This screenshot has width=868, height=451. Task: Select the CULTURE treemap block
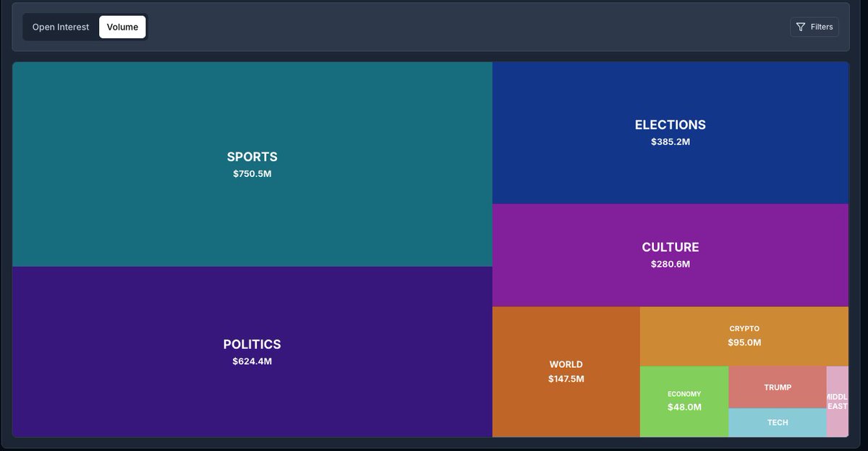tap(671, 255)
